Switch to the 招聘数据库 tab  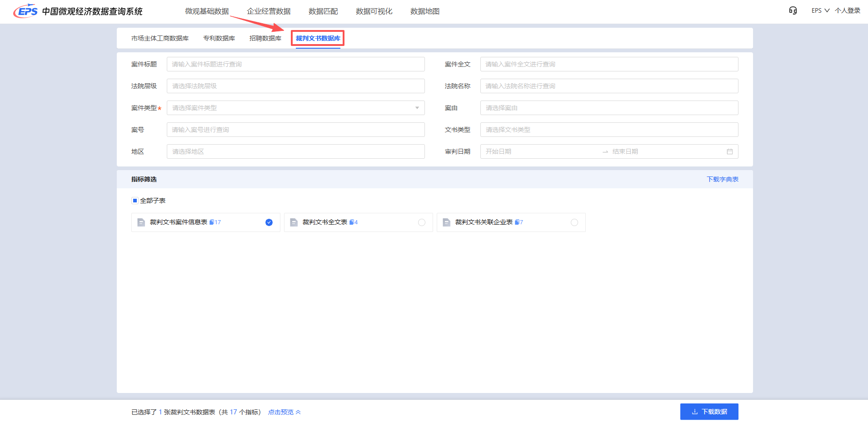click(x=265, y=38)
